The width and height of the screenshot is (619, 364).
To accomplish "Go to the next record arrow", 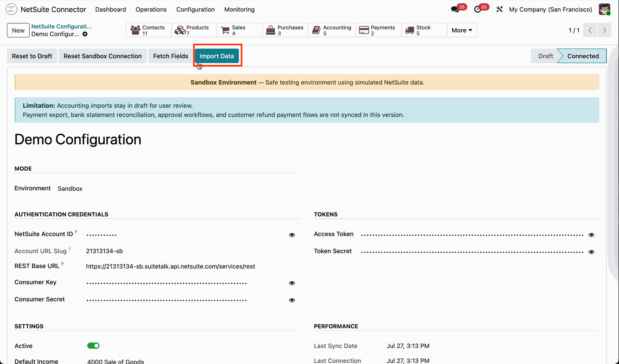I will tap(604, 30).
